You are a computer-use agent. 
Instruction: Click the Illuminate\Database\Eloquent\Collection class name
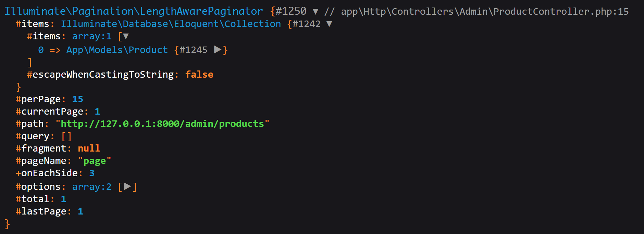[x=171, y=24]
